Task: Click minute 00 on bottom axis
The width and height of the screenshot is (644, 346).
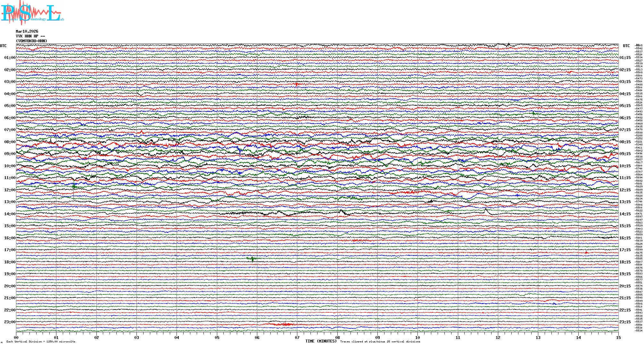Action: point(16,337)
